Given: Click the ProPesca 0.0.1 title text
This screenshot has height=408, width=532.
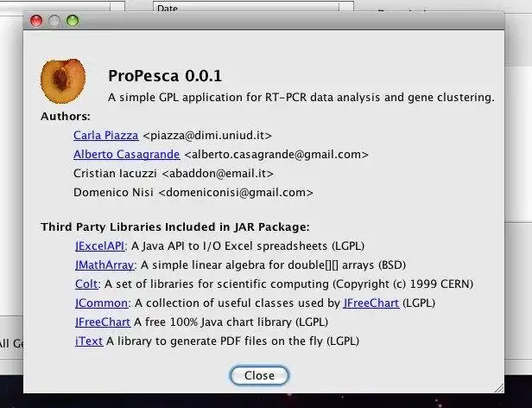Looking at the screenshot, I should (x=165, y=77).
